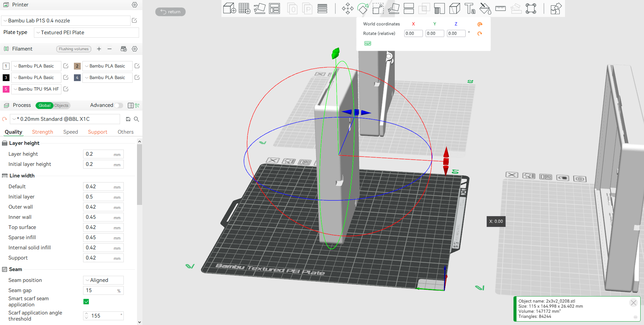Open the Plate type dropdown
This screenshot has width=644, height=325.
click(86, 33)
